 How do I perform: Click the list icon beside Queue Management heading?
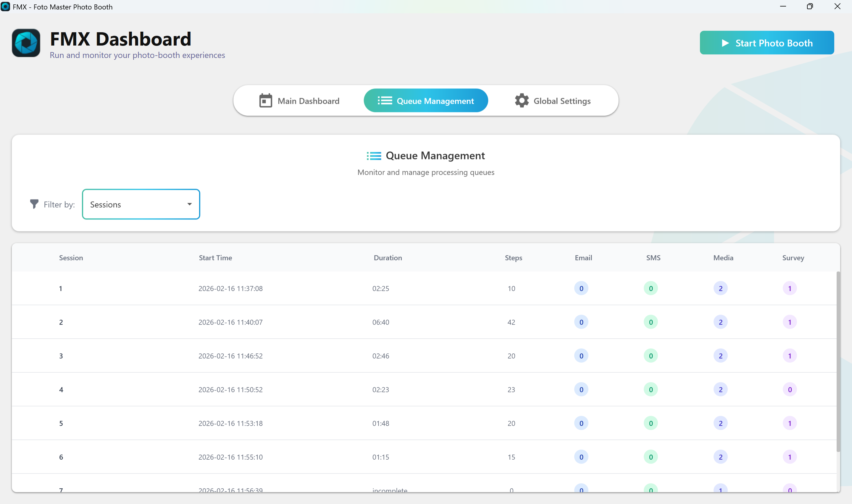click(374, 156)
